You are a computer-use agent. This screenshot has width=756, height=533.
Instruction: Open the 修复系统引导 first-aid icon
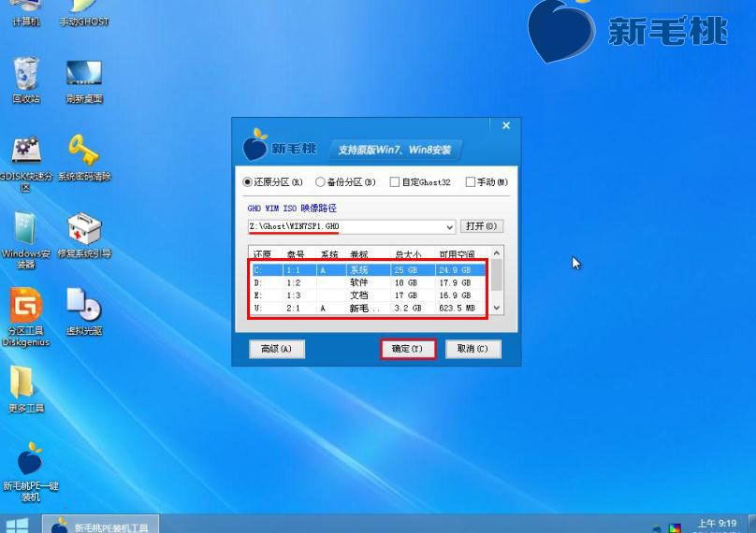(x=84, y=236)
